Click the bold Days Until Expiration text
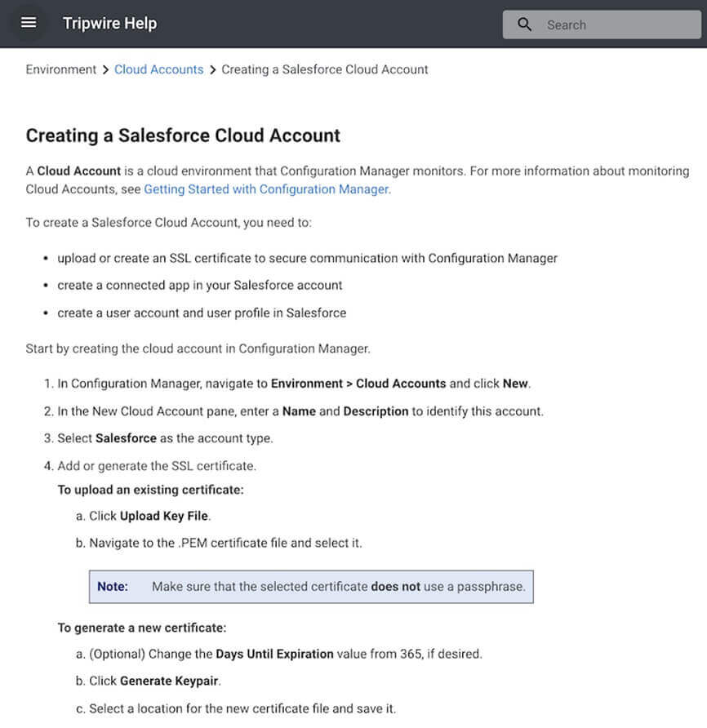707x728 pixels. (x=274, y=653)
